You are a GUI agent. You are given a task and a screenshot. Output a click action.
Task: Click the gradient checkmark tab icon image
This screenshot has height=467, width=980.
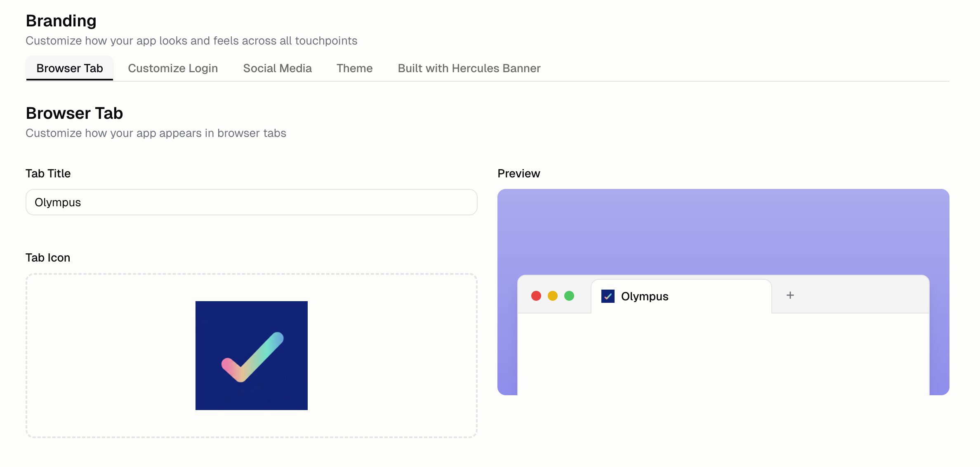[252, 355]
